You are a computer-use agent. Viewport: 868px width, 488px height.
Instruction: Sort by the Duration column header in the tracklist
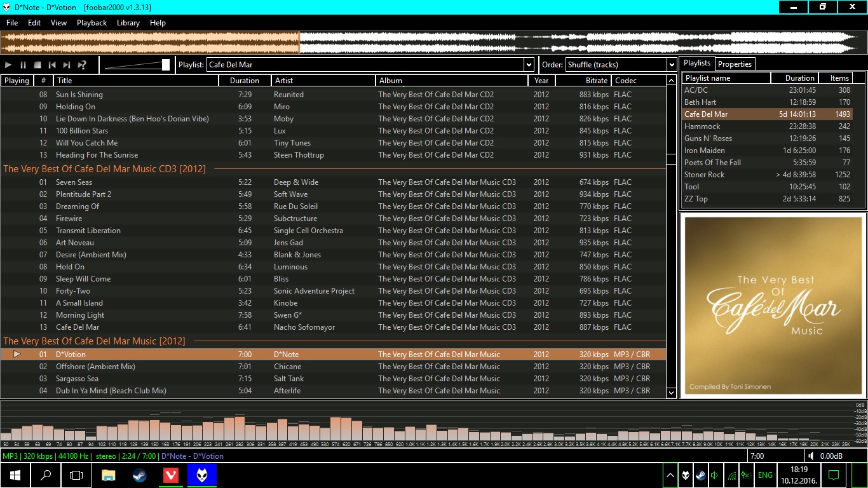(245, 81)
